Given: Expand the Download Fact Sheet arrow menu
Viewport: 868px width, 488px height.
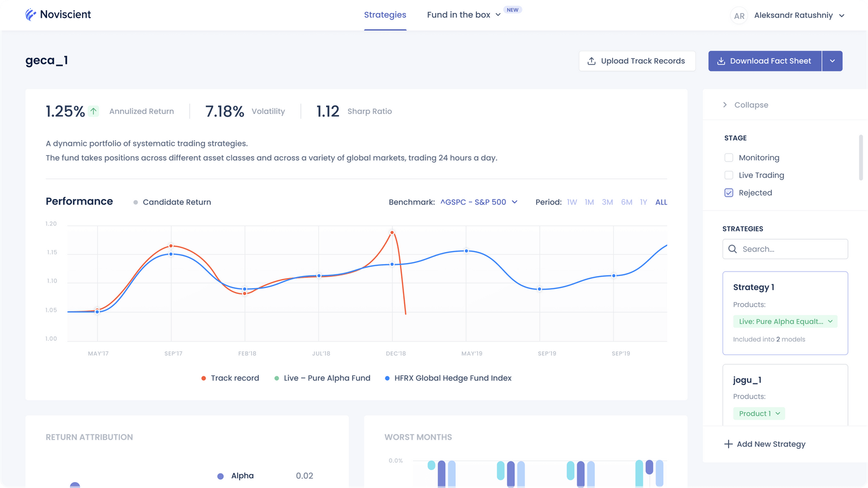Looking at the screenshot, I should point(832,61).
